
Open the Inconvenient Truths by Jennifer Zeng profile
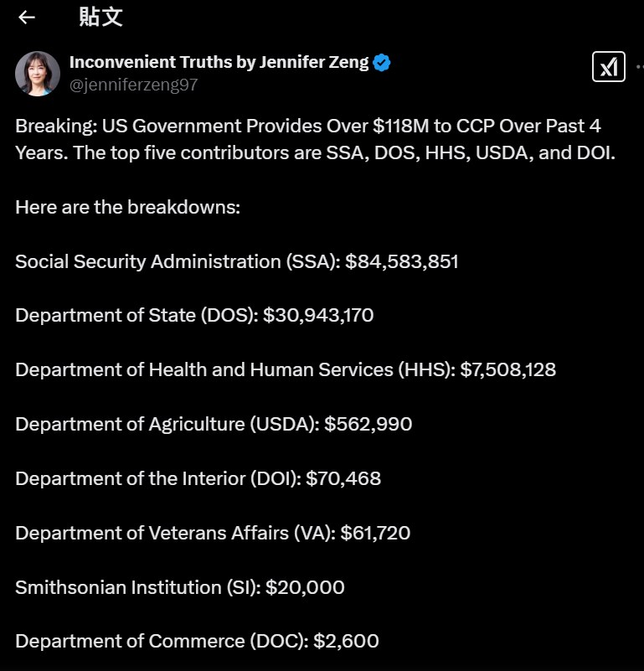point(219,62)
